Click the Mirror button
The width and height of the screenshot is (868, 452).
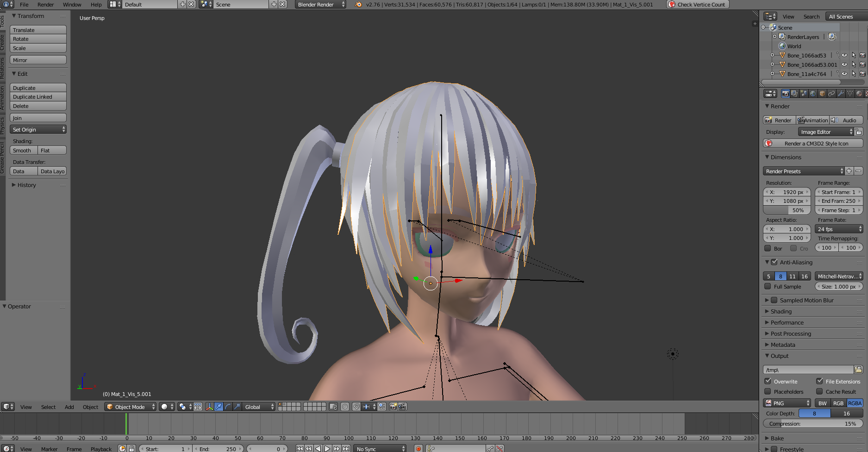pos(38,60)
